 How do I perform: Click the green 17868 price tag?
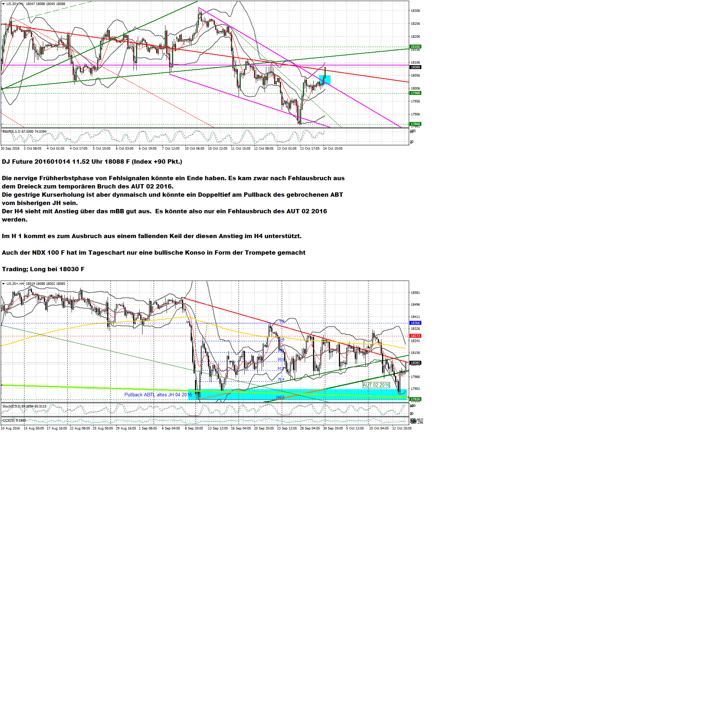pyautogui.click(x=415, y=124)
